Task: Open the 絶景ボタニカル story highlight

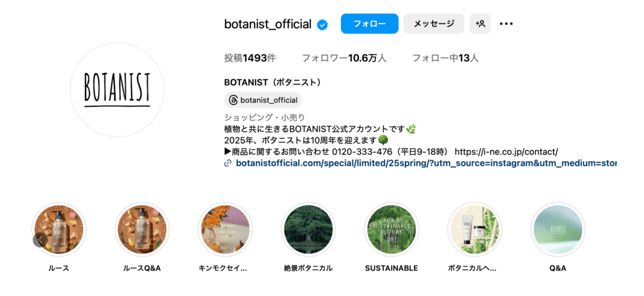Action: (308, 229)
